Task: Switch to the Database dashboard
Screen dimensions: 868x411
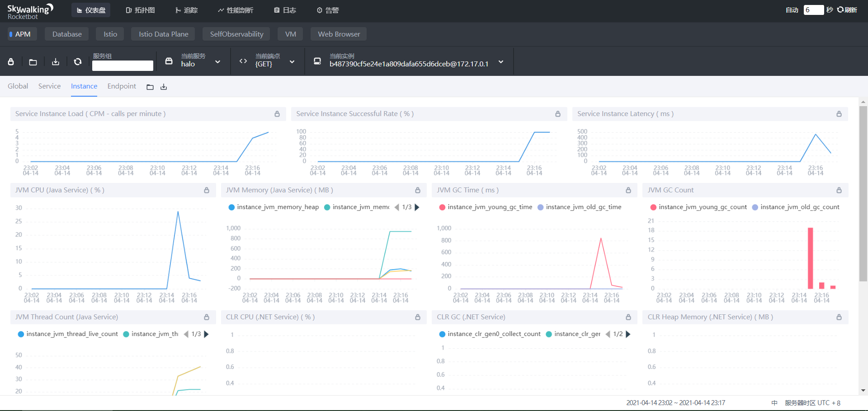Action: click(67, 34)
